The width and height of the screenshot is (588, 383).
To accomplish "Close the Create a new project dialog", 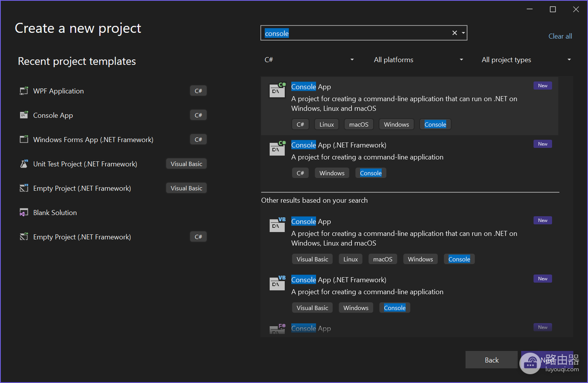I will point(576,9).
